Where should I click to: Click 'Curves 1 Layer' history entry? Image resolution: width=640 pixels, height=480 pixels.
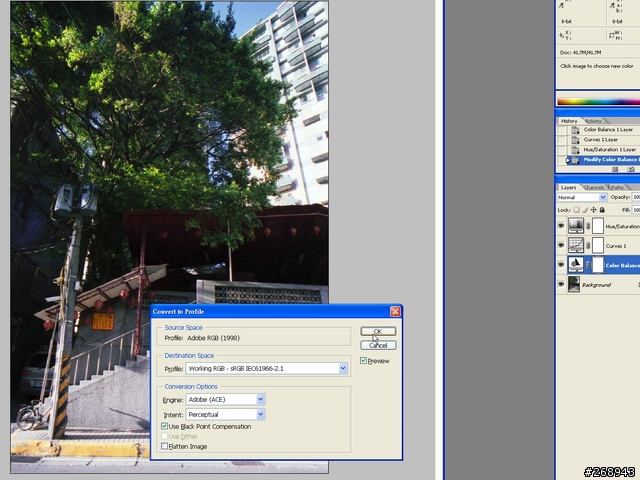coord(600,140)
